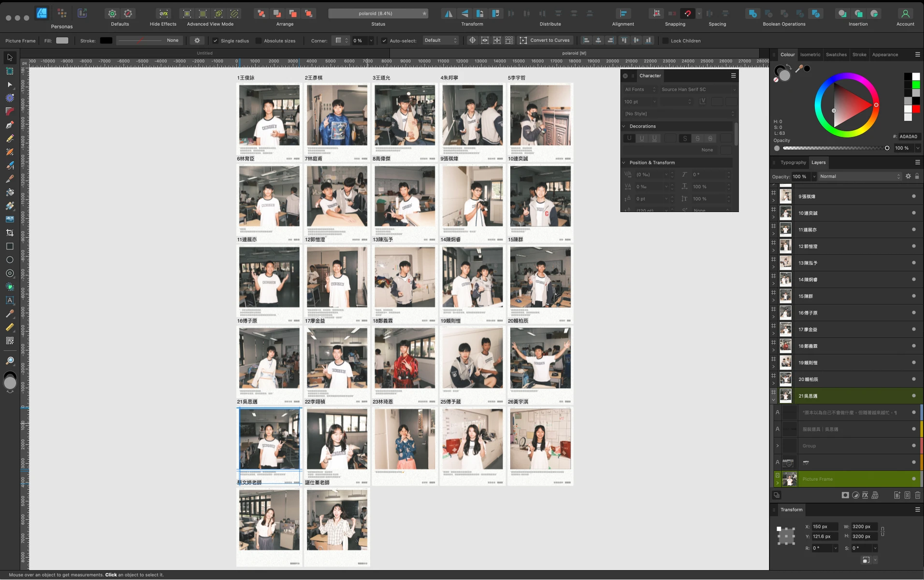Add a mask to the selected layer
The height and width of the screenshot is (580, 924).
coord(845,495)
